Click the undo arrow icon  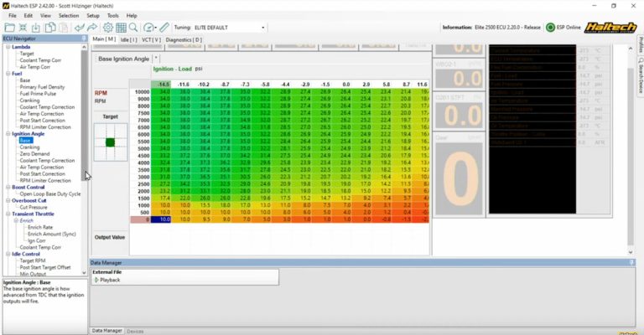80,28
